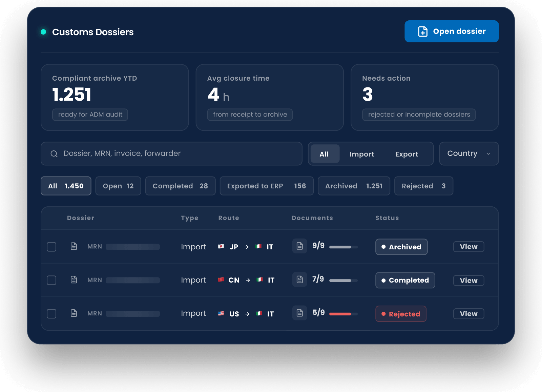This screenshot has height=392, width=542.
Task: Select the checkbox of the CN to IT dossier
Action: 51,280
